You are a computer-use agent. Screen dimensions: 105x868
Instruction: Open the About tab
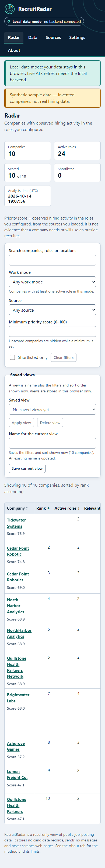[14, 50]
